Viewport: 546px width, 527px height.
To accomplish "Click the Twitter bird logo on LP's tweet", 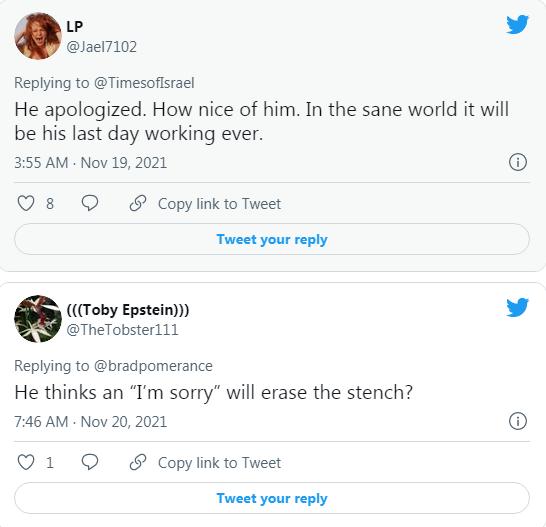I will (x=517, y=24).
